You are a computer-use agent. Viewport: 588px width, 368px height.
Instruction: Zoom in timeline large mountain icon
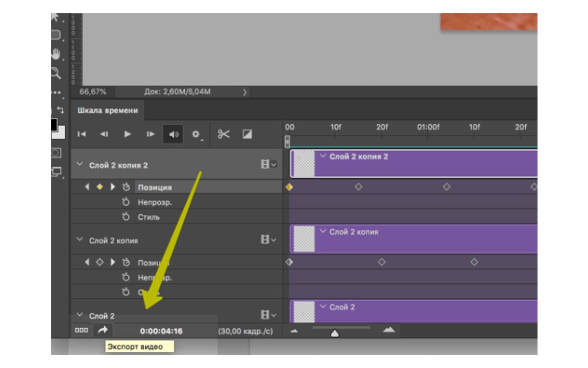(389, 330)
